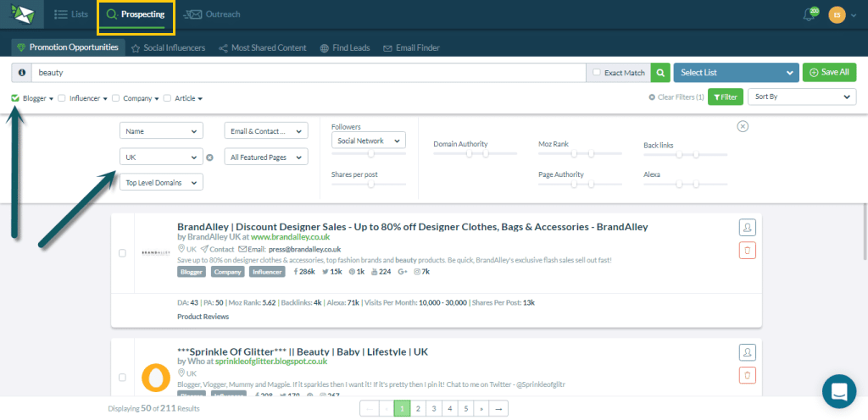Close the filter panel with the X circle
Screen dimensions: 868x420
[x=743, y=126]
